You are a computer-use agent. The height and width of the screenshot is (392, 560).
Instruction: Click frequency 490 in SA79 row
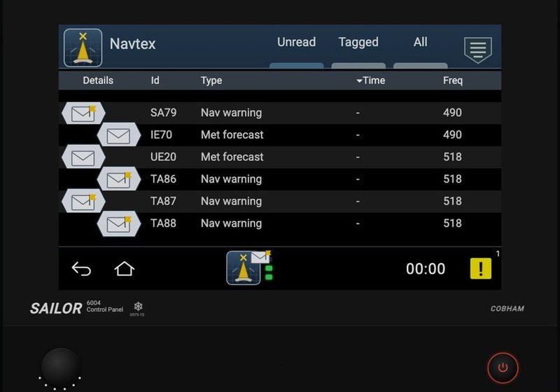pos(452,113)
